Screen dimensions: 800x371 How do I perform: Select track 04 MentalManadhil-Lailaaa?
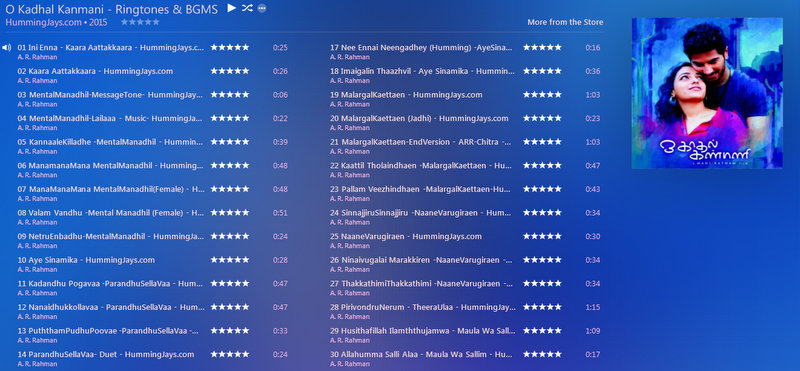pyautogui.click(x=110, y=118)
